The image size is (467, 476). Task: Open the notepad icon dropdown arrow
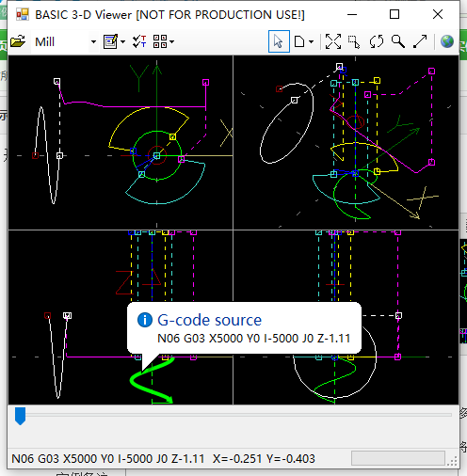[122, 41]
